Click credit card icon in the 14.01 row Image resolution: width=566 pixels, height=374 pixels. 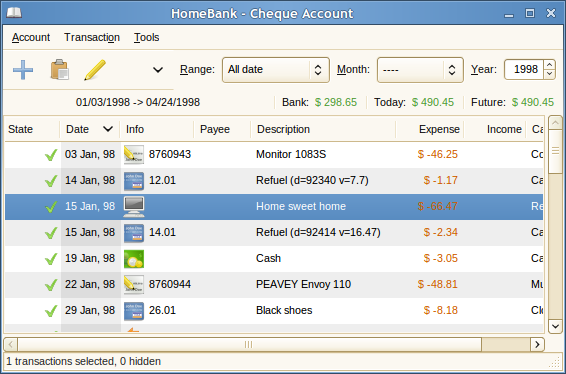click(134, 233)
